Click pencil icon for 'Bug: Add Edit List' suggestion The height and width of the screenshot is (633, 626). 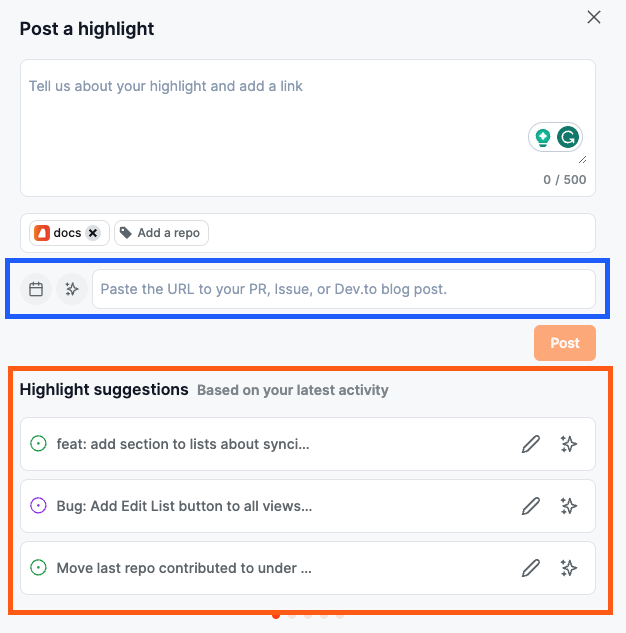531,506
